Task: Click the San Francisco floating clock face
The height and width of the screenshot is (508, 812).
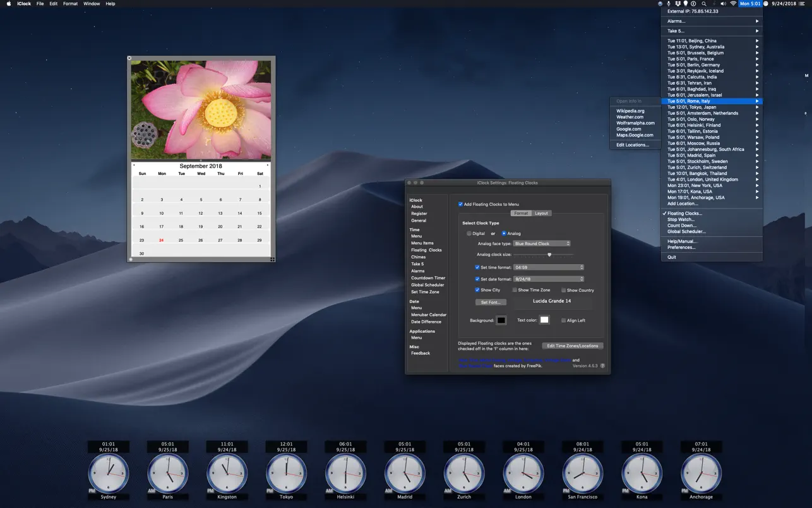Action: coord(582,473)
